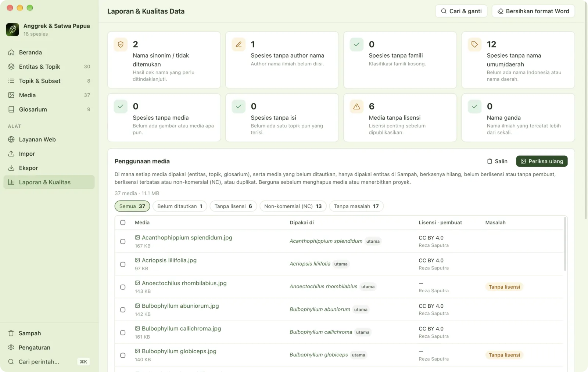Click the Glosarium book icon
588x372 pixels.
coord(11,109)
